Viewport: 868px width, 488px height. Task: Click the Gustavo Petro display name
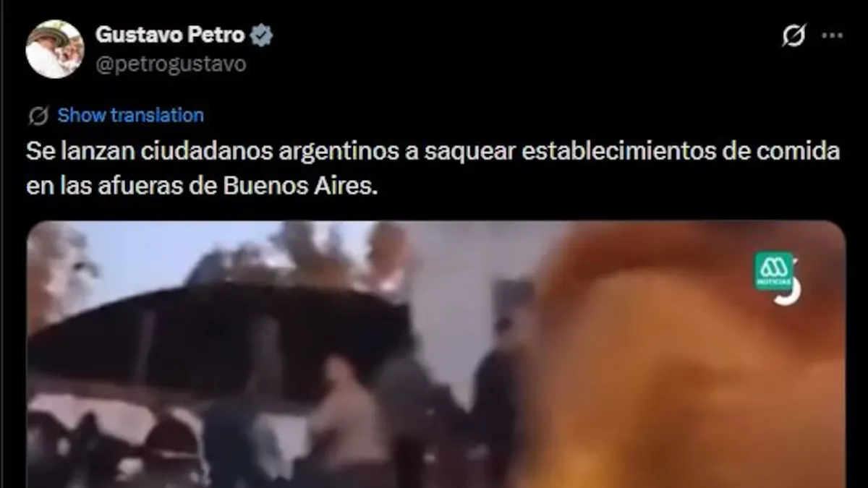click(170, 34)
